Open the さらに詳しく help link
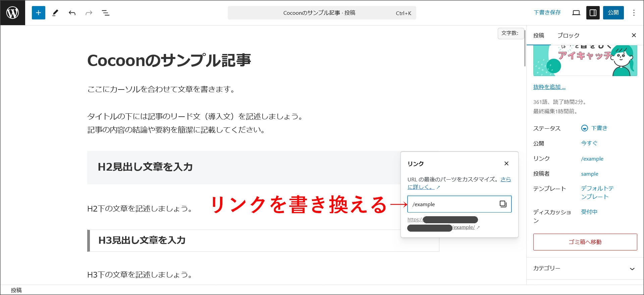644x295 pixels. tap(459, 183)
